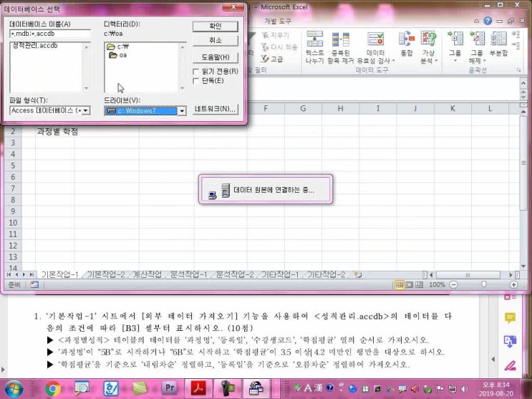Click the taskbar clock showing 8:14
The width and height of the screenshot is (532, 399).
click(x=496, y=385)
